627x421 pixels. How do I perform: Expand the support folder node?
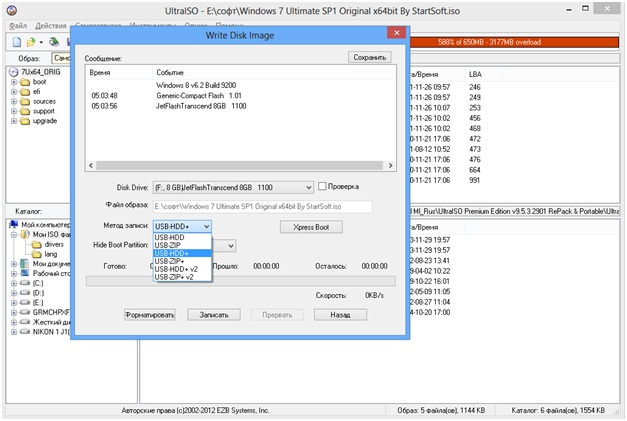coord(14,111)
